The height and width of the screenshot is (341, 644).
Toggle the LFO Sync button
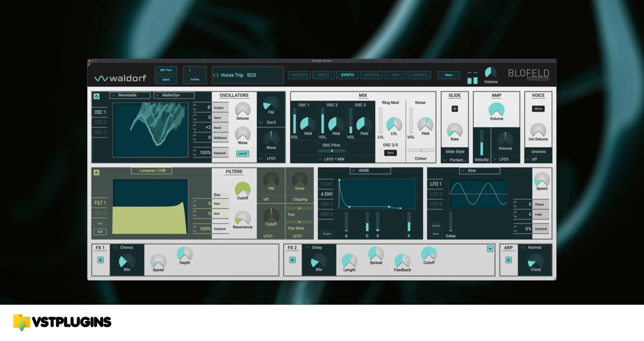[436, 234]
